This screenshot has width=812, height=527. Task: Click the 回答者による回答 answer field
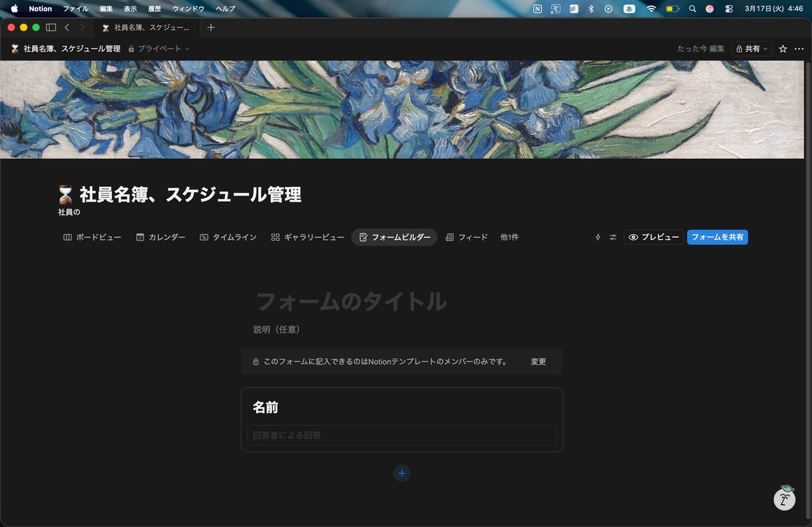pyautogui.click(x=402, y=435)
